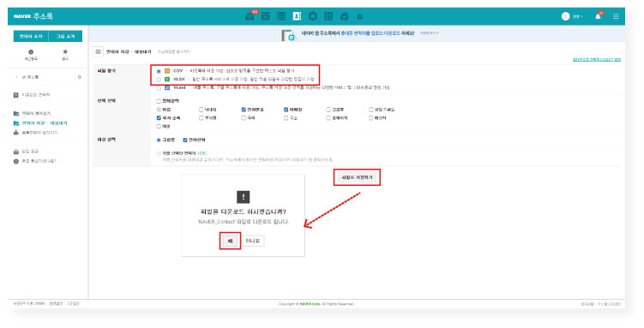Screen dimensions: 644x328
Task: Open the hexagon-shaped service icon in the top bar
Action: [313, 16]
